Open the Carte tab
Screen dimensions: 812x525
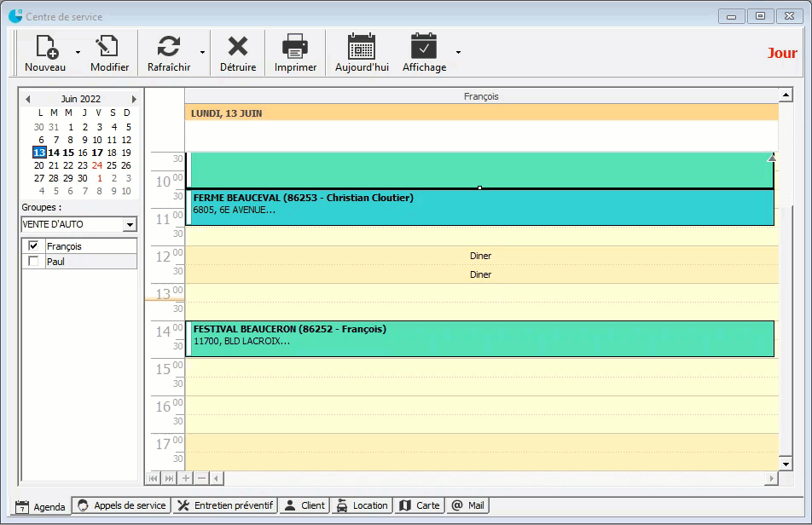tap(419, 505)
